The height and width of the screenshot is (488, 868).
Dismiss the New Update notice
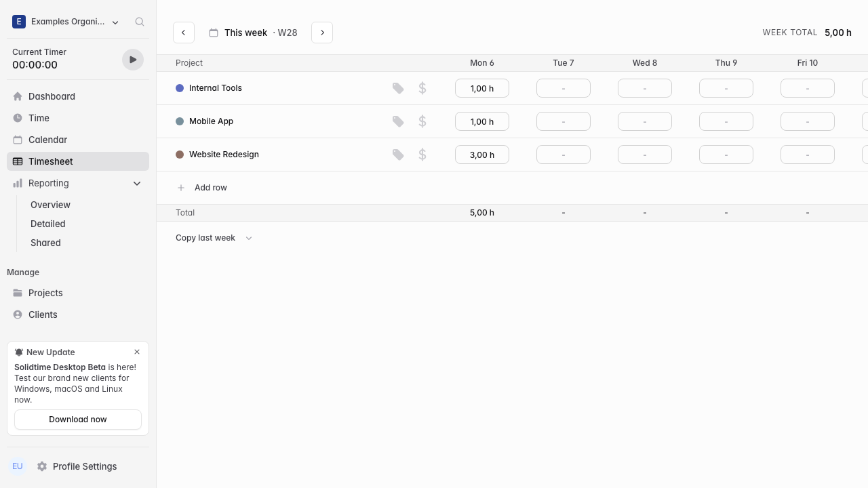[x=137, y=352]
